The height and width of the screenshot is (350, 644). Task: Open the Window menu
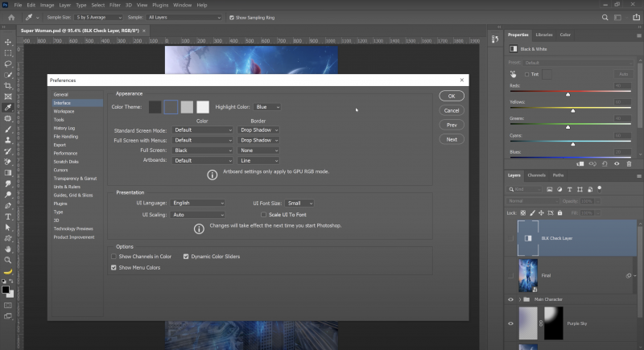point(182,5)
